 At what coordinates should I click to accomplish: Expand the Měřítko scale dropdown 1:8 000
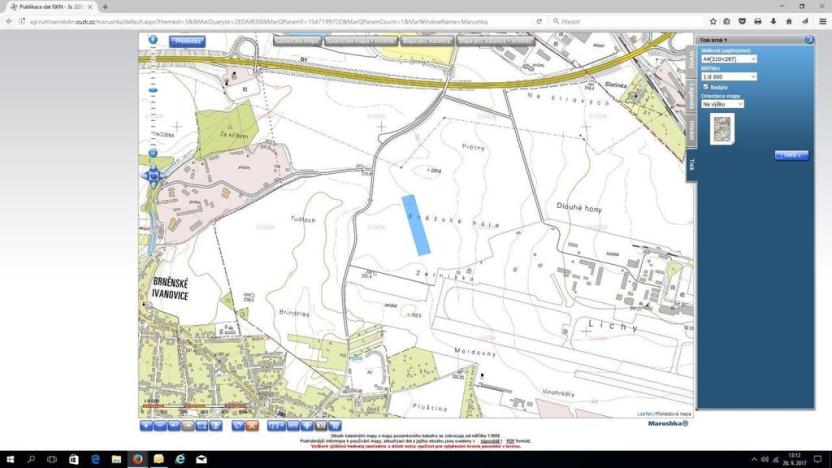(x=729, y=76)
